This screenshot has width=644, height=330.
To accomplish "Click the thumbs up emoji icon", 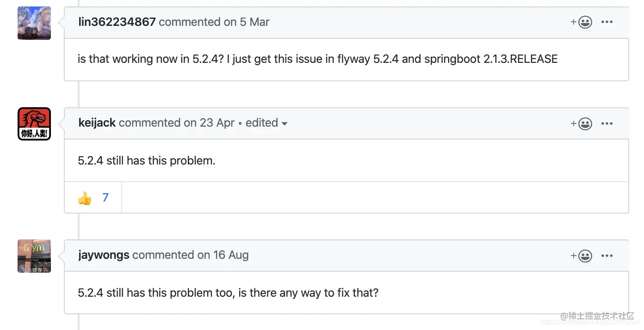I will pos(85,198).
